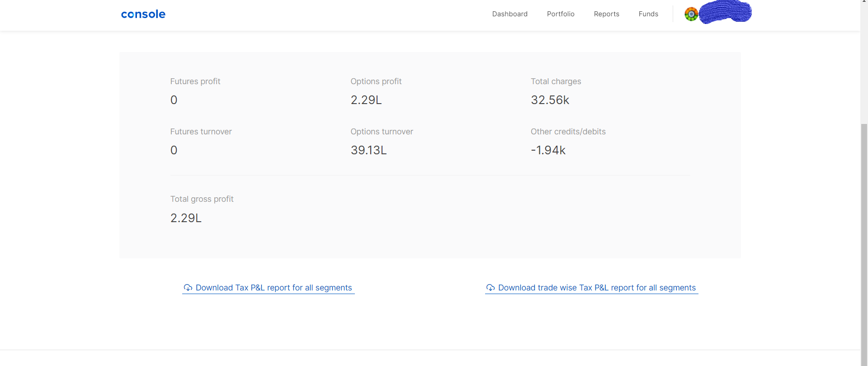The height and width of the screenshot is (366, 868).
Task: Select the Total gross profit label
Action: [x=202, y=199]
